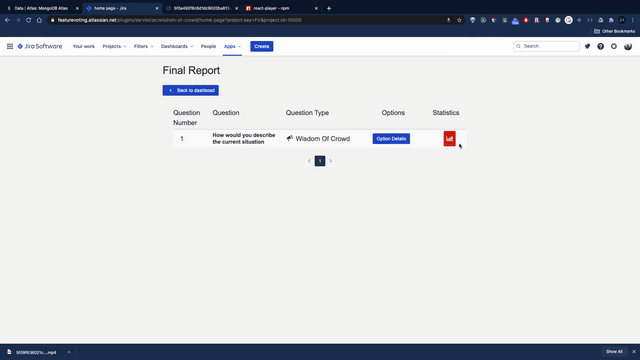Click the Option Details button
The width and height of the screenshot is (640, 360).
pos(391,139)
